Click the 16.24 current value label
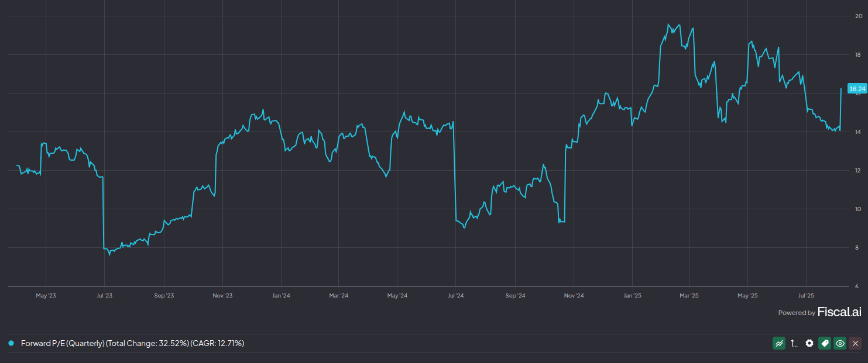Screen dimensions: 868x363 [x=857, y=89]
